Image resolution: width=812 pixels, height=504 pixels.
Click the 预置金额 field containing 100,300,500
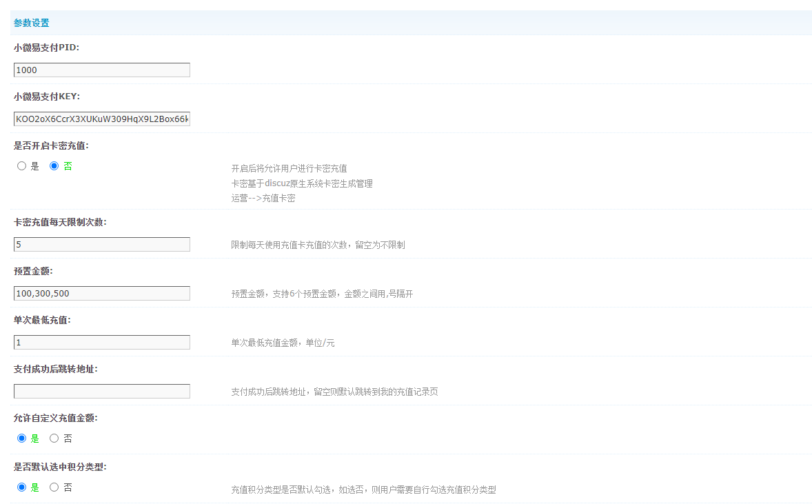[101, 294]
